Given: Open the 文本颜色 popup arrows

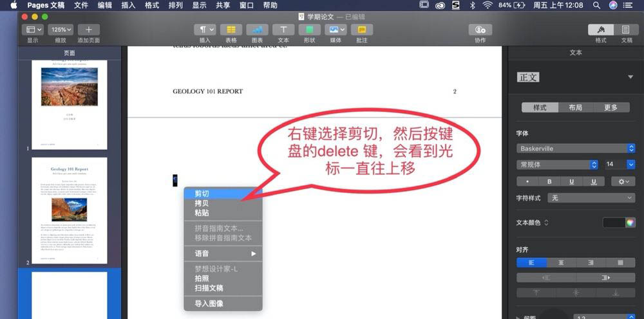Looking at the screenshot, I should [546, 223].
